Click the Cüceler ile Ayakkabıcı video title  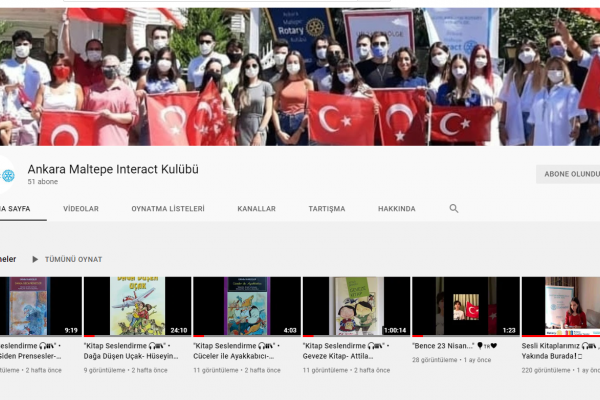click(x=236, y=351)
